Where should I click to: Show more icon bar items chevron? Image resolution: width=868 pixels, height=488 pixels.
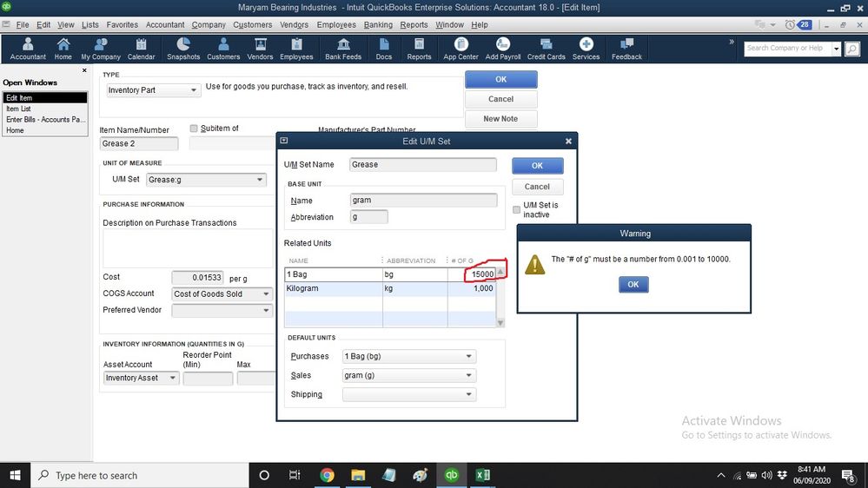732,42
